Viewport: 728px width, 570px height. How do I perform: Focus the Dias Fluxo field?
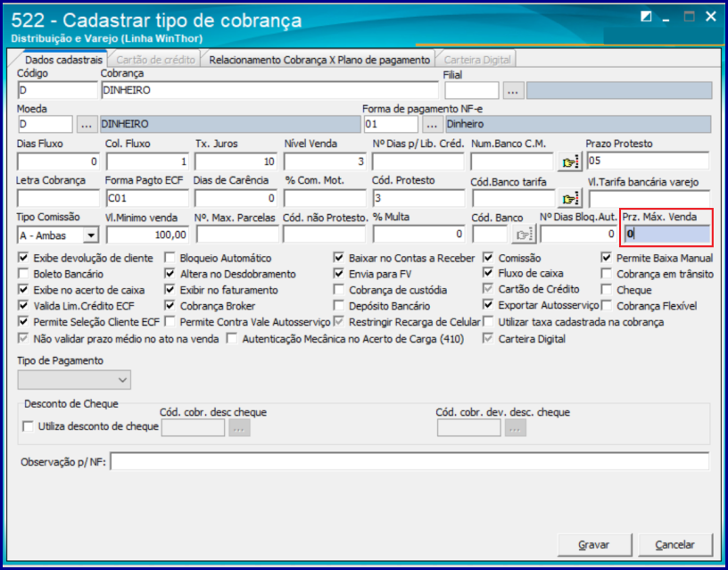[x=58, y=161]
